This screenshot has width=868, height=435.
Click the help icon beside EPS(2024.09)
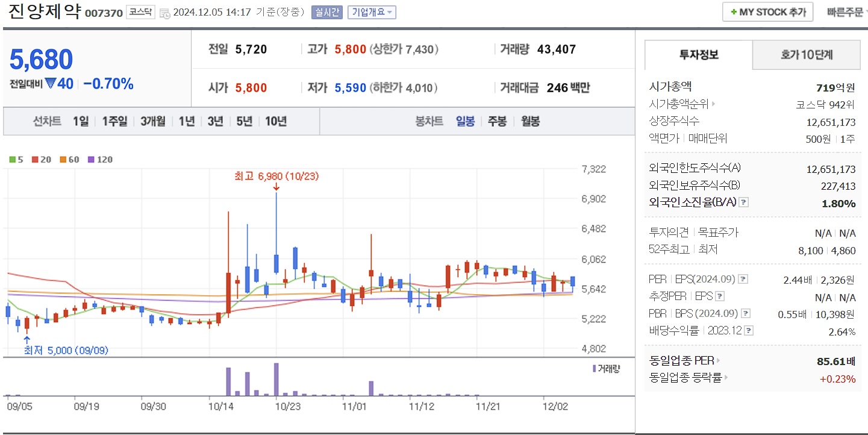click(744, 279)
